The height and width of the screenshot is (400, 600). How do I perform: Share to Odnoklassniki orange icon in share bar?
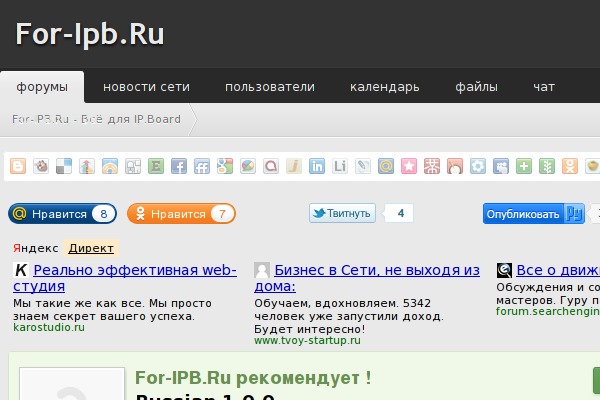pos(570,167)
